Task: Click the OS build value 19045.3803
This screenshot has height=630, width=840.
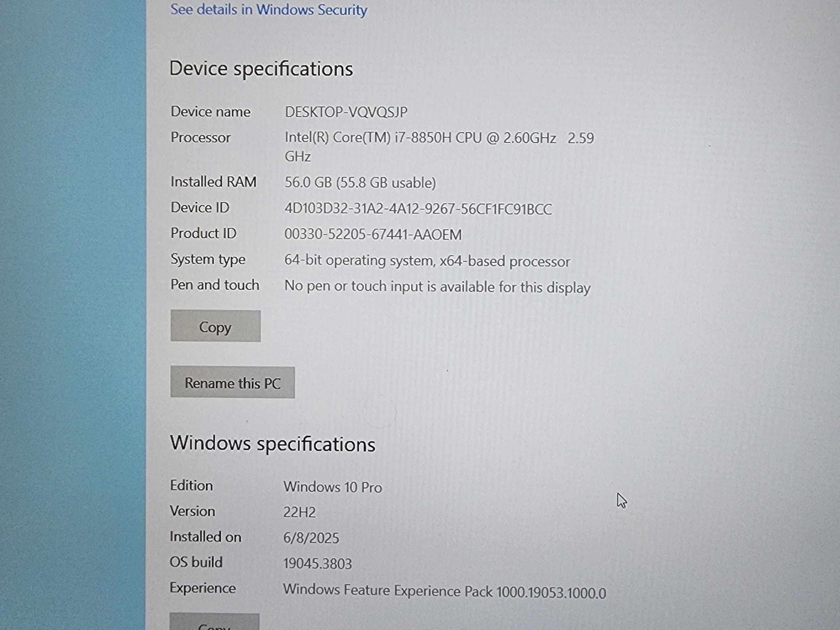Action: tap(317, 564)
